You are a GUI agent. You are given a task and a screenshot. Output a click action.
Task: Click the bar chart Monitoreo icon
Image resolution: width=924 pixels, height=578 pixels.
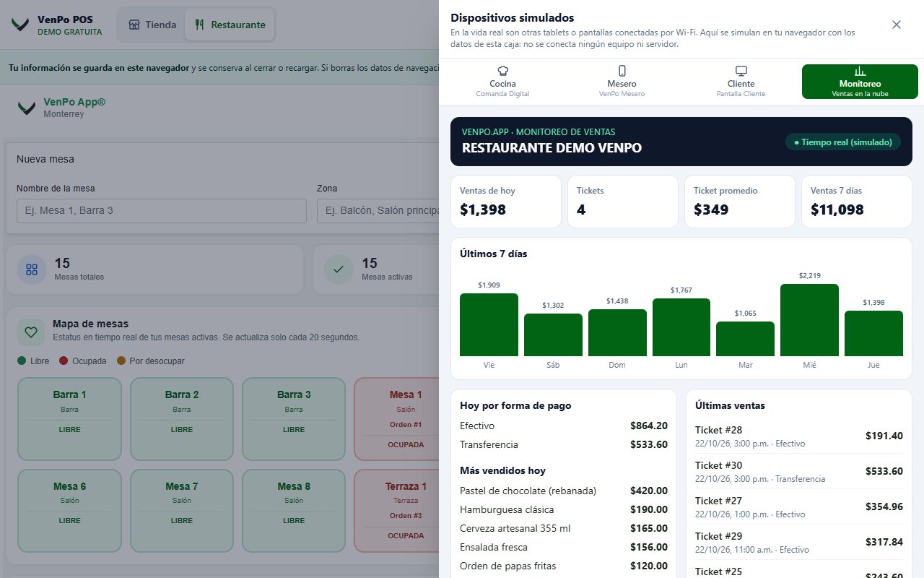pyautogui.click(x=860, y=71)
